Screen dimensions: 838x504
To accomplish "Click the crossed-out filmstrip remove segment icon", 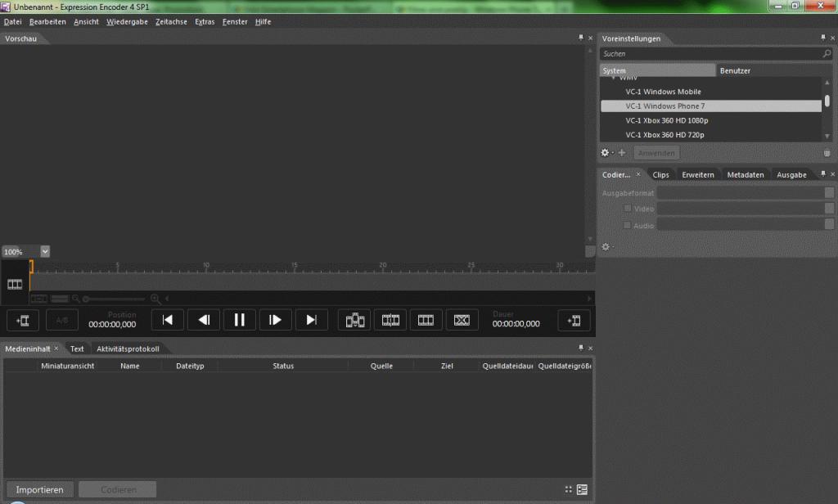I will pos(462,320).
